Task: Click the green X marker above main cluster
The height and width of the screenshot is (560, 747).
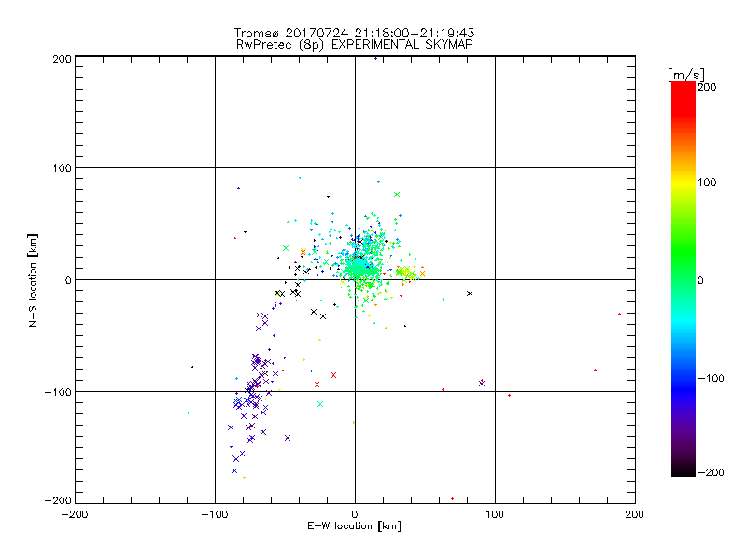Action: [x=397, y=194]
